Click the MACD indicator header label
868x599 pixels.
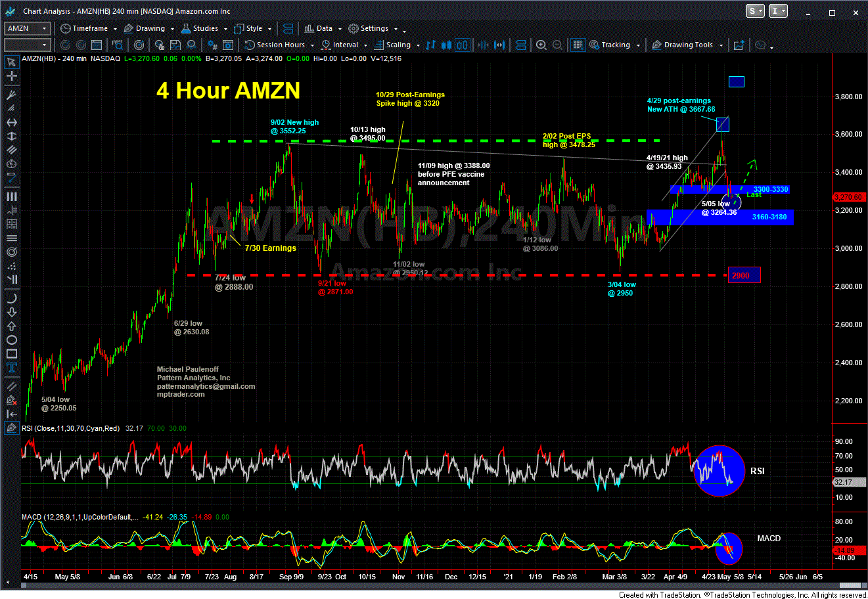click(x=80, y=517)
